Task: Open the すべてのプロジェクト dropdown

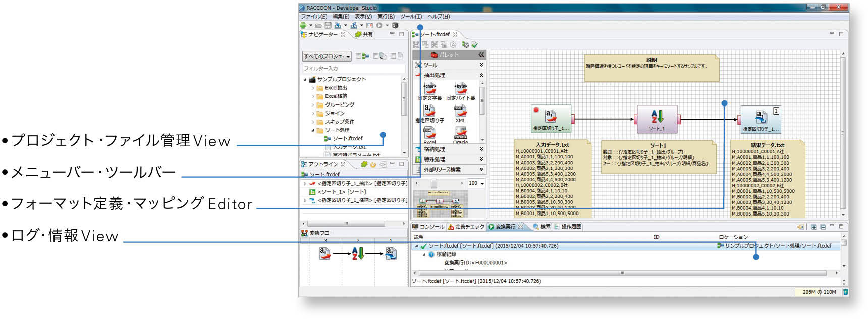Action: (327, 56)
